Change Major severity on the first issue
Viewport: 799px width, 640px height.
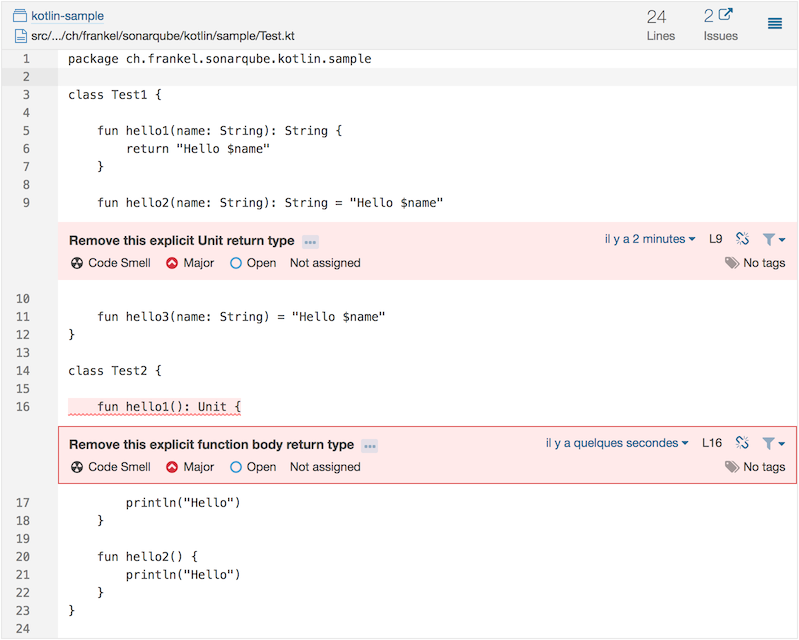coord(190,263)
